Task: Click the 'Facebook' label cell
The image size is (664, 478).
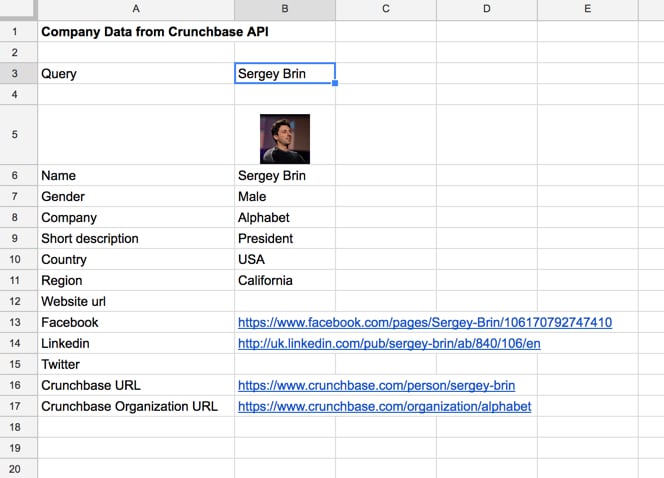Action: coord(136,323)
